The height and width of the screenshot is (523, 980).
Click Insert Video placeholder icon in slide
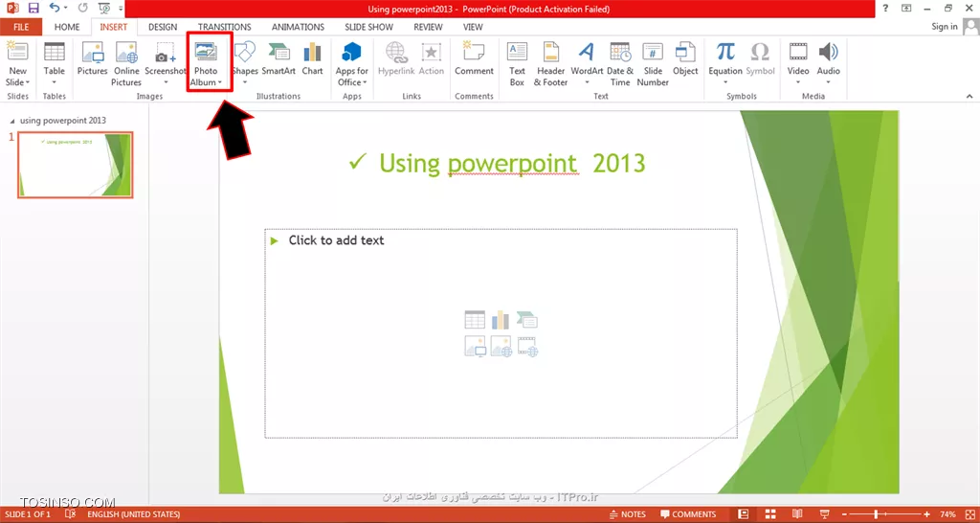point(527,346)
